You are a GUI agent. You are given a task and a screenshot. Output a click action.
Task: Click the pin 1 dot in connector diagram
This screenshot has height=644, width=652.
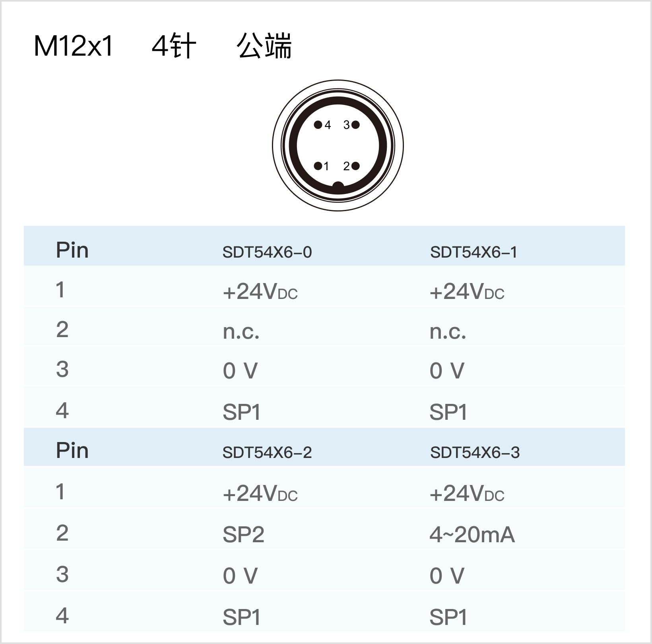pos(318,166)
